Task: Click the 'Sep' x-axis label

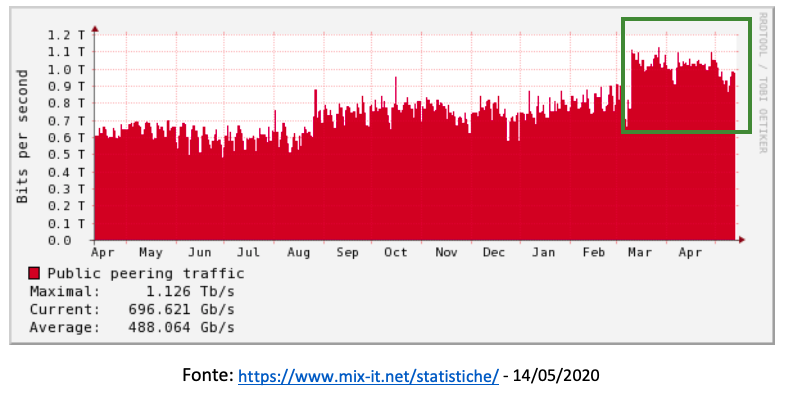Action: coord(347,252)
